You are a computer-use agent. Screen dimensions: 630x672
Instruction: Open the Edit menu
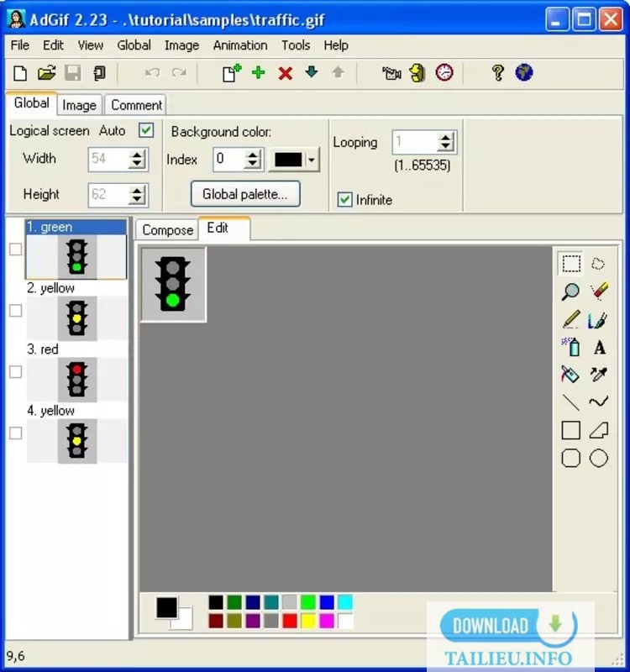point(53,45)
